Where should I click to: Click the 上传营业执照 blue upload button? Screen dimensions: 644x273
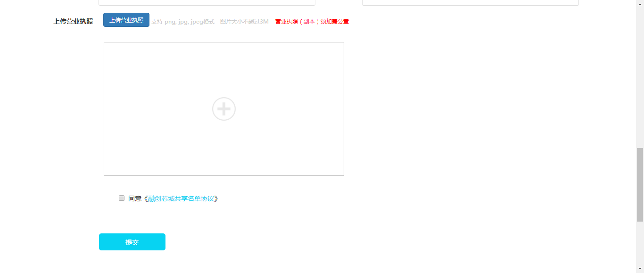pos(126,20)
